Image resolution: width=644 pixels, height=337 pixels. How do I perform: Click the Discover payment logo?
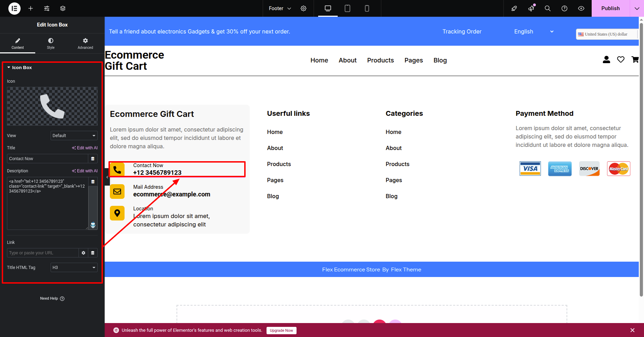(589, 168)
